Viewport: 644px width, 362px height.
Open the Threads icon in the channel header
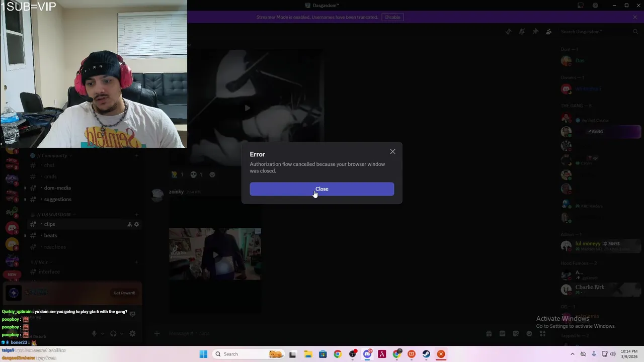coord(508,32)
